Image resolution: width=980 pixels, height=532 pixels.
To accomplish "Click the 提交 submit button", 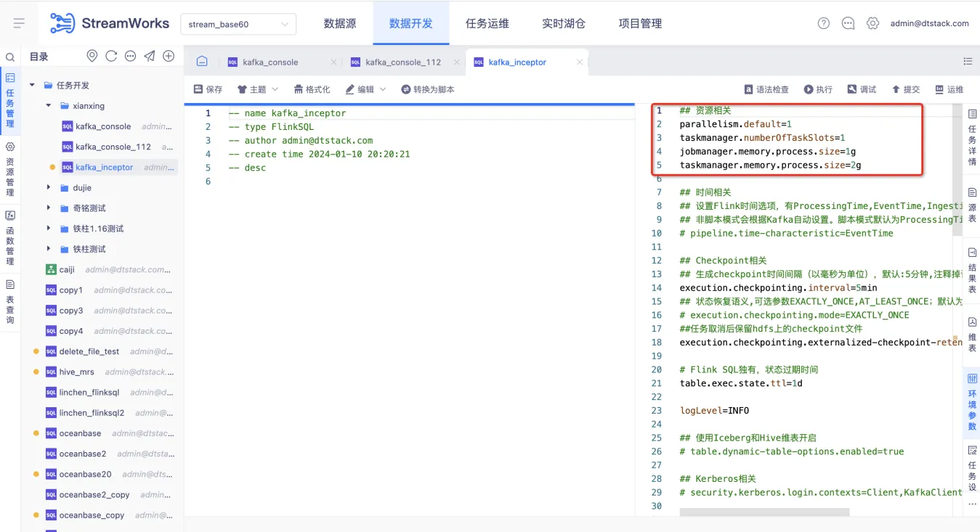I will [x=906, y=89].
